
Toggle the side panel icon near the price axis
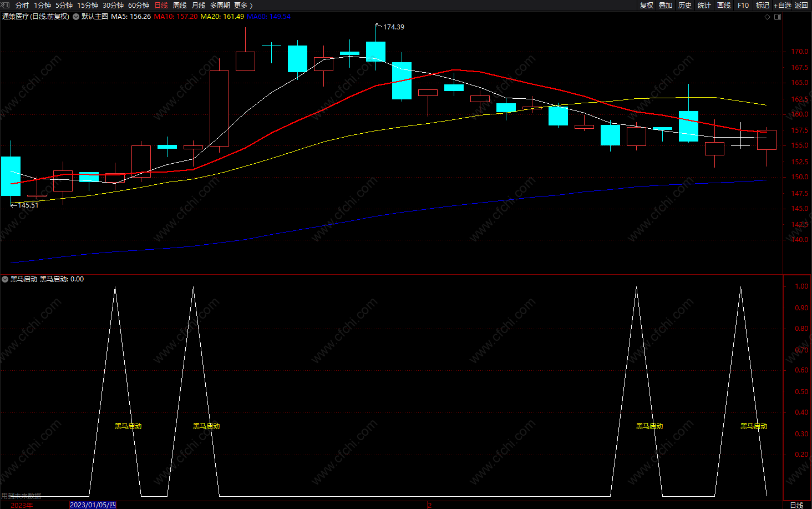pyautogui.click(x=778, y=17)
